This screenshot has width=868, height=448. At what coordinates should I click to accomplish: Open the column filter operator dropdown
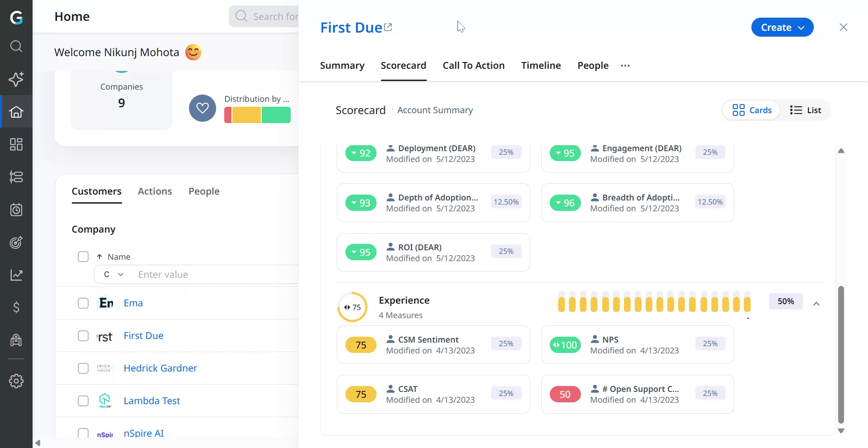(x=113, y=274)
